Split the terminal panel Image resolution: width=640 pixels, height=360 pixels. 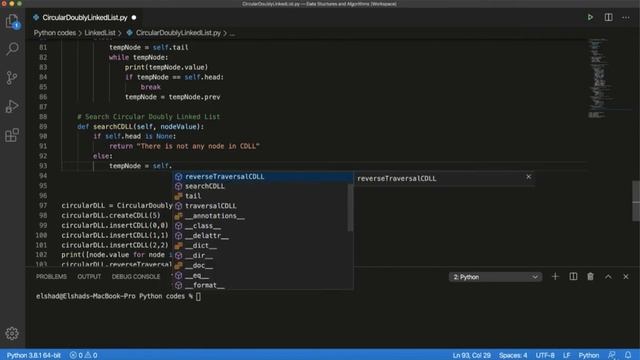point(573,277)
